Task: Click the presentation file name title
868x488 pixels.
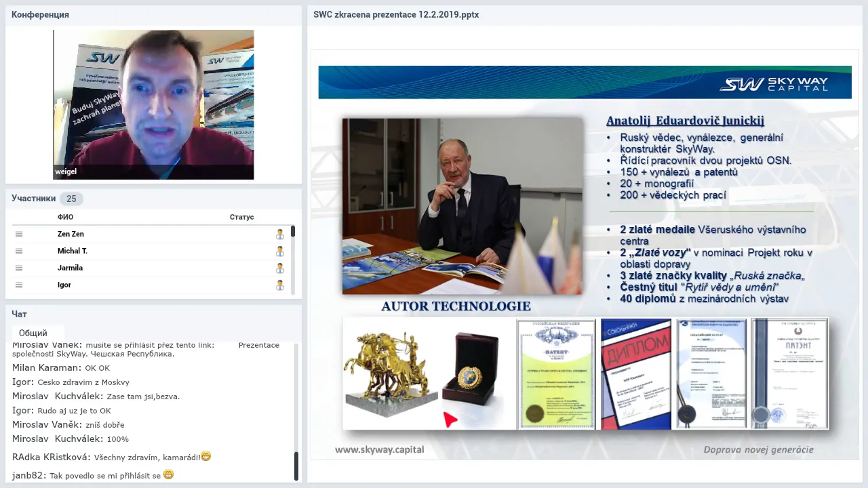Action: (x=396, y=14)
